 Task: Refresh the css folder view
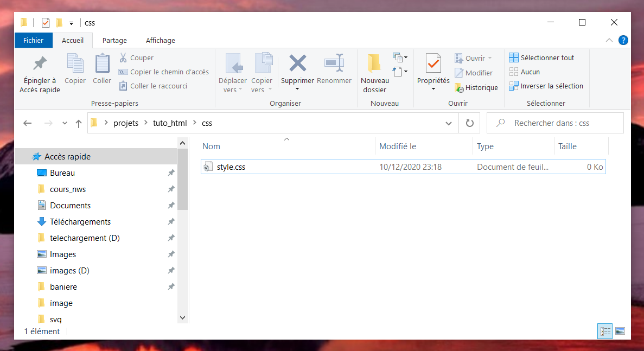click(x=469, y=123)
